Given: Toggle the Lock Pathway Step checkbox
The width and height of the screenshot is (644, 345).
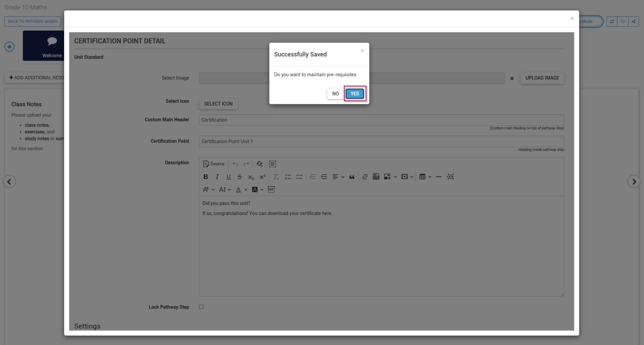Looking at the screenshot, I should click(201, 307).
